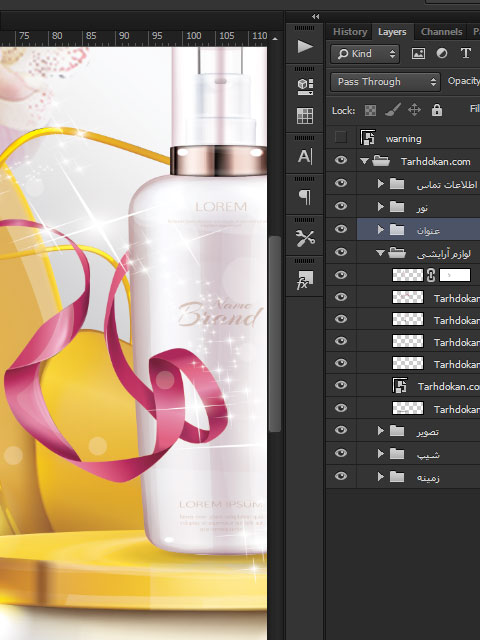Select the شیب group name
Image resolution: width=480 pixels, height=640 pixels.
point(428,454)
